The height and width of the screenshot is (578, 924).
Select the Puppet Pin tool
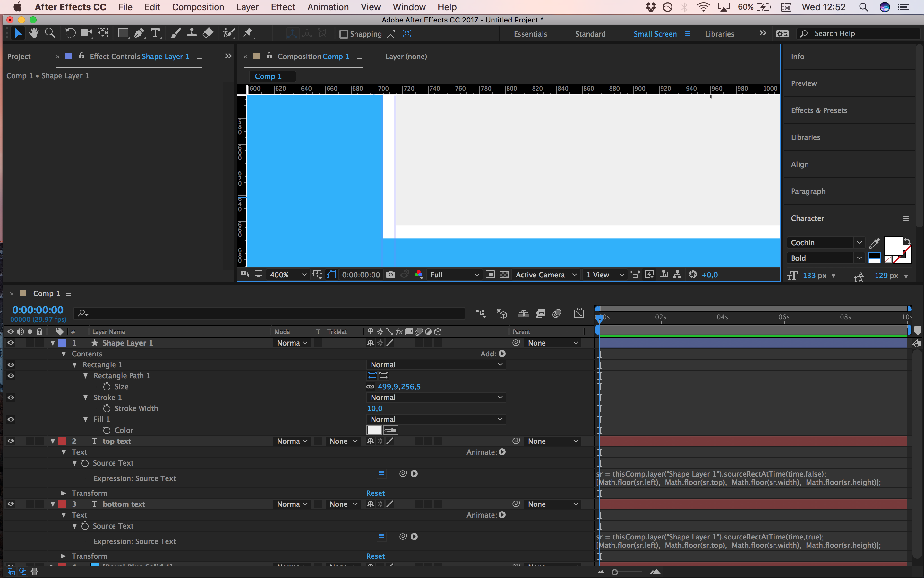tap(248, 34)
